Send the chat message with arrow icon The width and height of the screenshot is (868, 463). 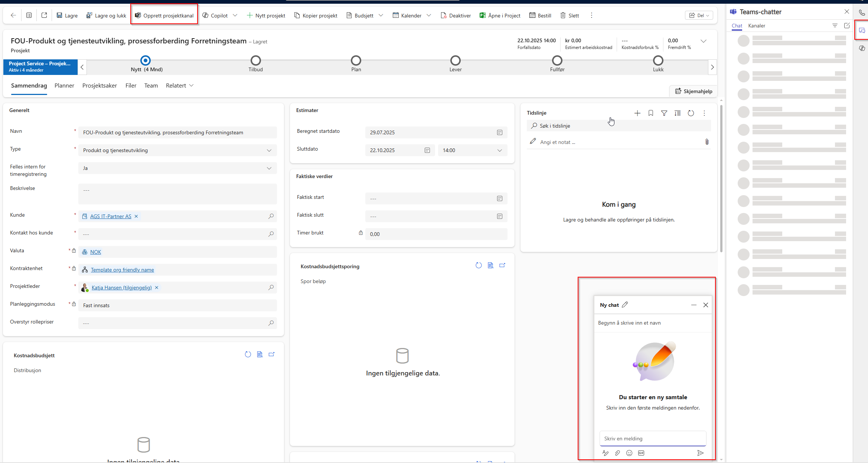700,453
